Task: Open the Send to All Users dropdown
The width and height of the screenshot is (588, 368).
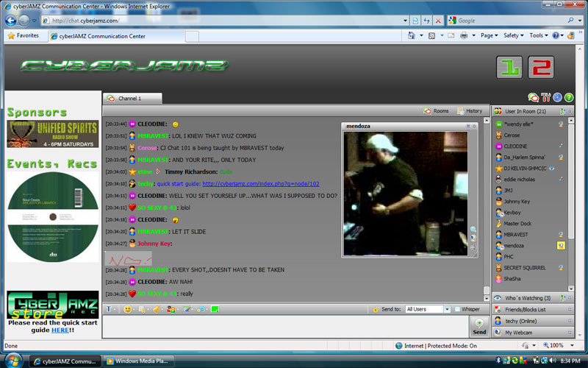Action: pyautogui.click(x=447, y=309)
